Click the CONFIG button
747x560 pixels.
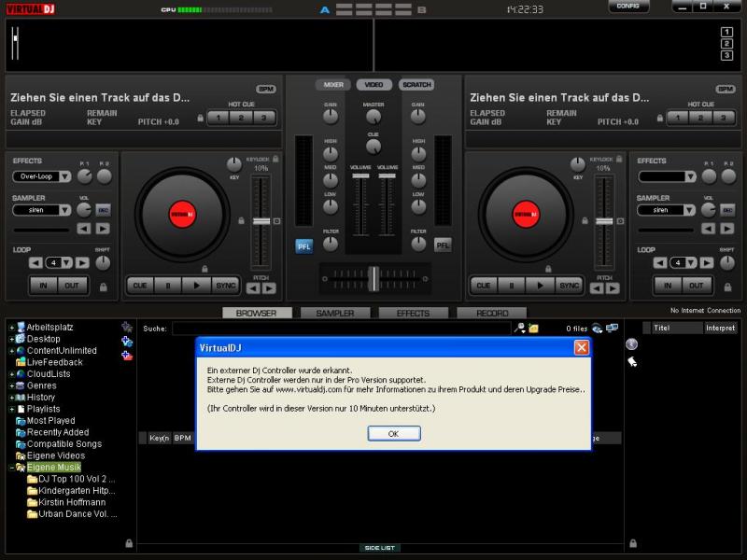click(628, 7)
